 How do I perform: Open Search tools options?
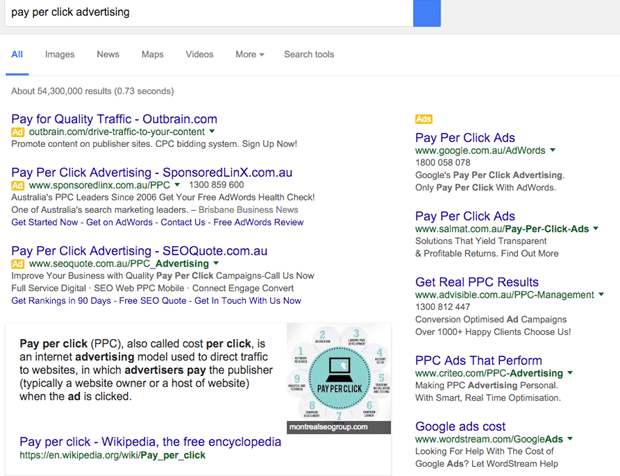coord(309,54)
